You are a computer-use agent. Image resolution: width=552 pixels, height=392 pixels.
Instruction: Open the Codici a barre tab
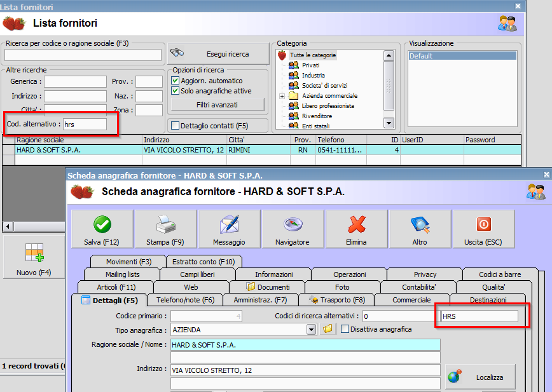(500, 274)
